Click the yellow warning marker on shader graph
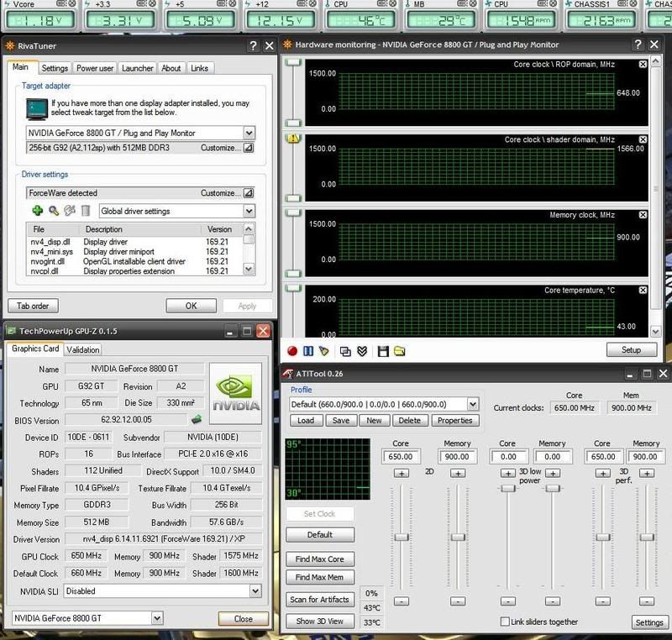 [x=293, y=139]
